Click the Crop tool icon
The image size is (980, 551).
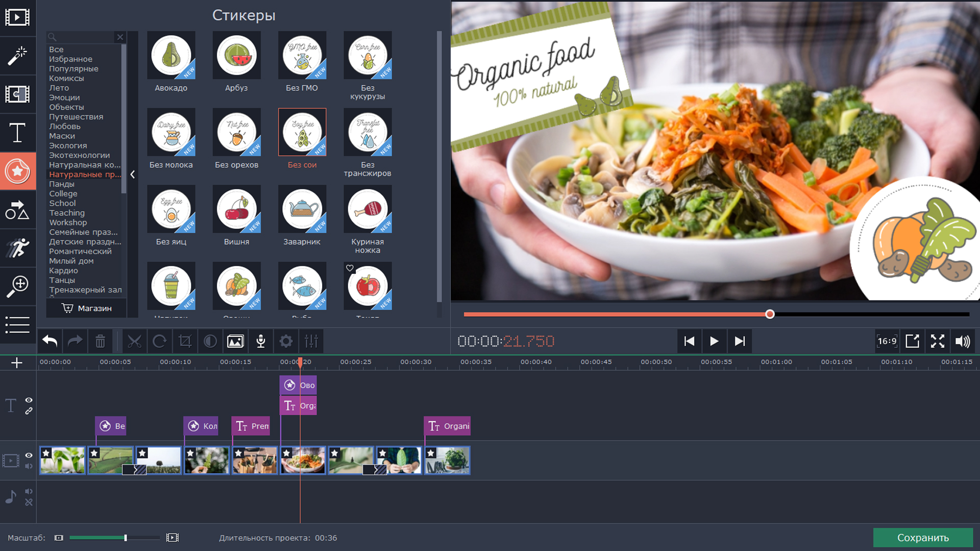coord(185,341)
